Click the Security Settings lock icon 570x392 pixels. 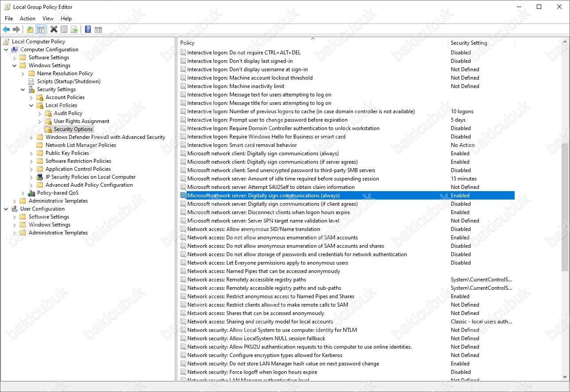click(31, 89)
